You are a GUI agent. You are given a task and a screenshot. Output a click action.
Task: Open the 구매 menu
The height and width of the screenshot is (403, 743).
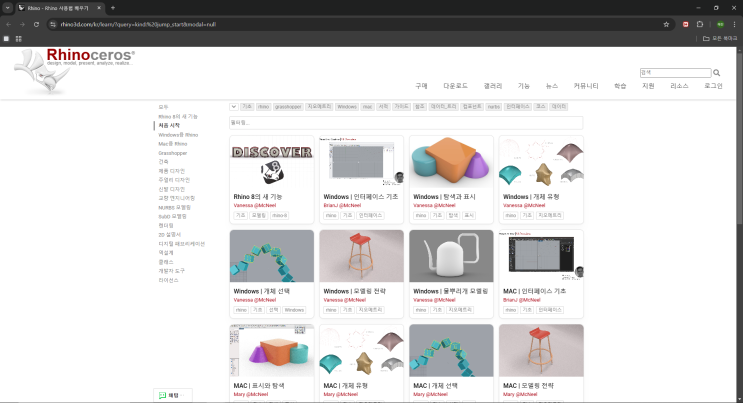(x=421, y=86)
